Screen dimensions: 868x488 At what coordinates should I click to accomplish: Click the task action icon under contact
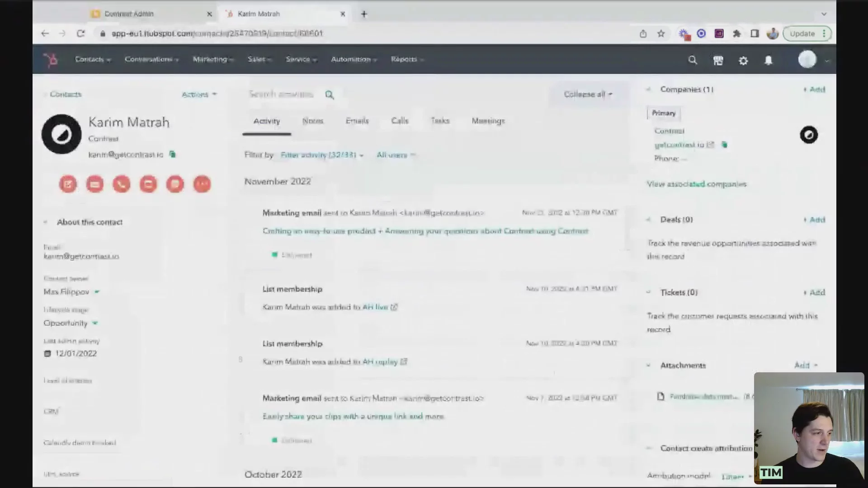point(175,184)
